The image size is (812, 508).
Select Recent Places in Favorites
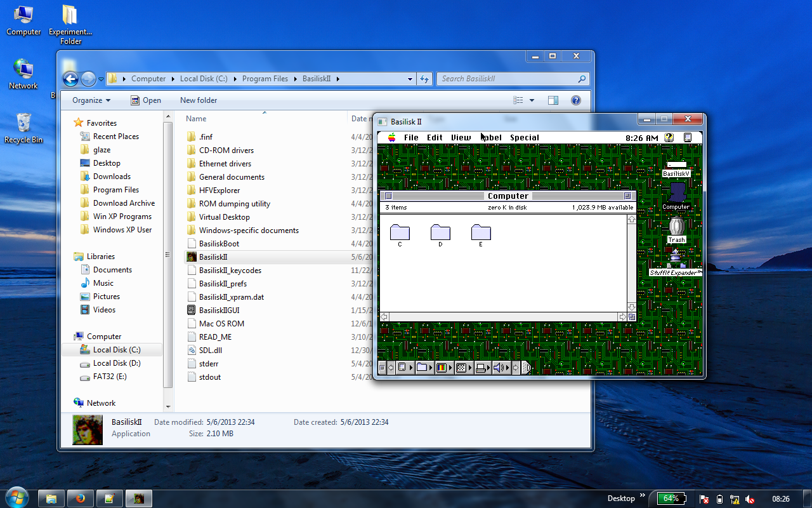coord(115,137)
